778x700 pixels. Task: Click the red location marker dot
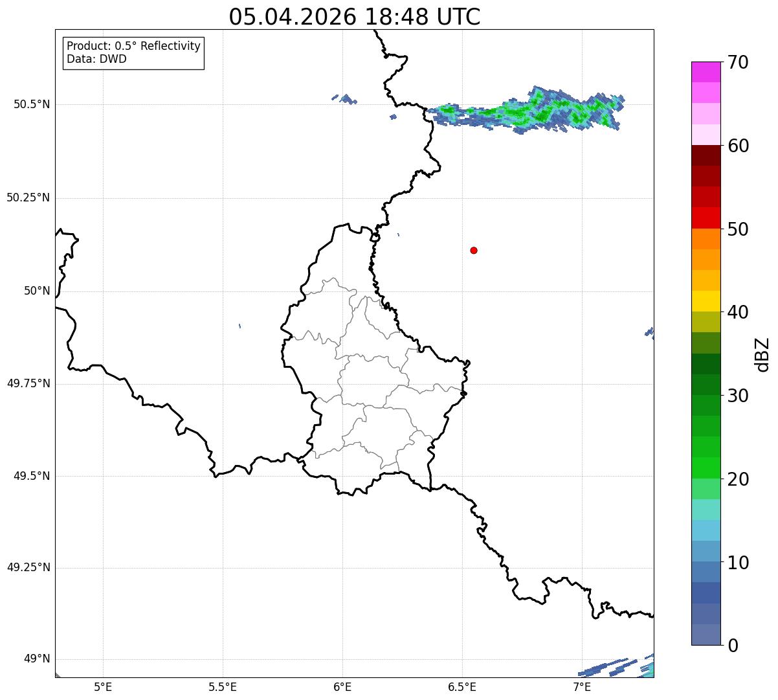tap(474, 250)
